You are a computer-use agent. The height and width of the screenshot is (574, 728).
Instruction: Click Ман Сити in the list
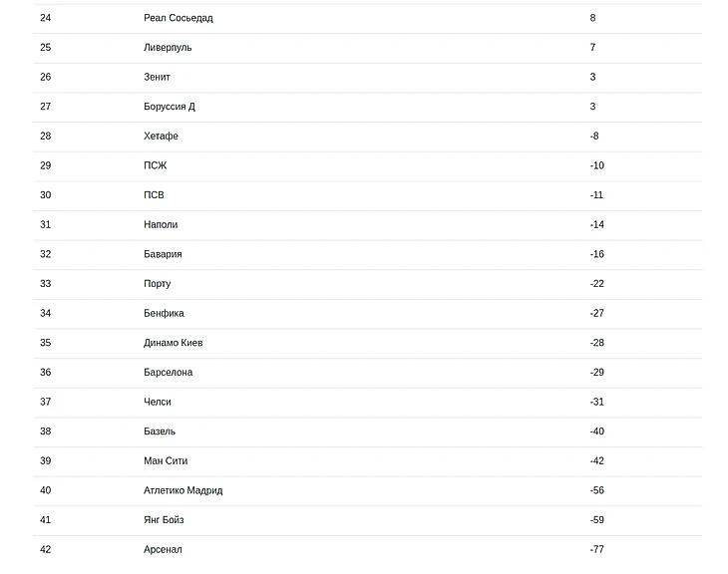tap(165, 460)
